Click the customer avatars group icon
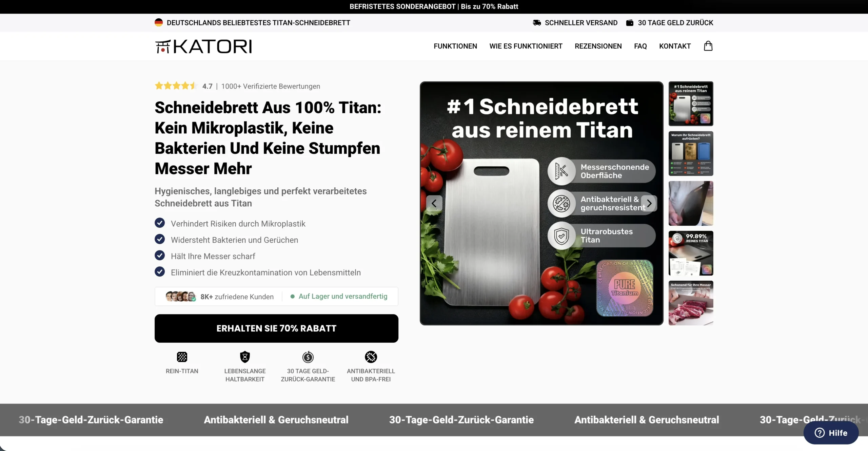This screenshot has width=868, height=451. click(181, 296)
